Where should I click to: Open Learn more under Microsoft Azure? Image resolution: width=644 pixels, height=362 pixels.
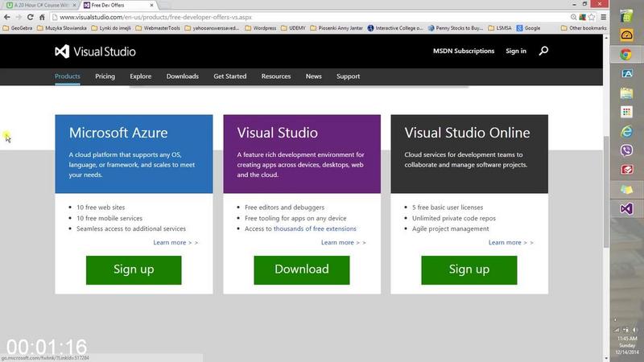coord(175,243)
